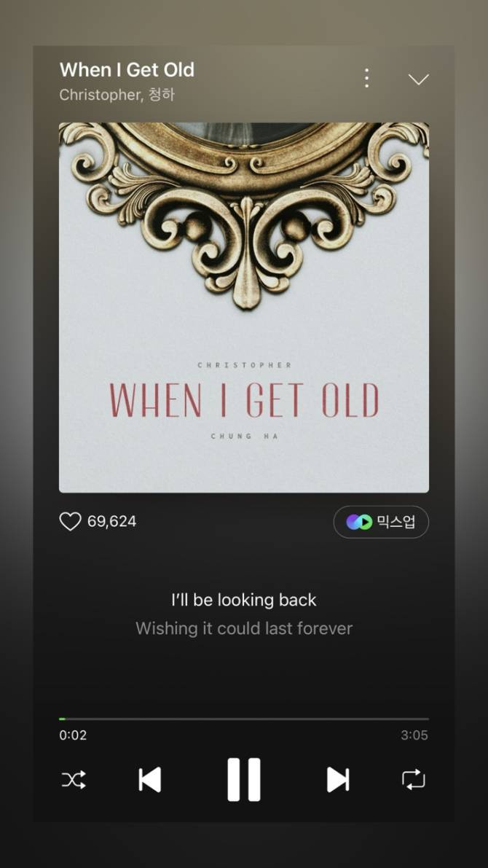Click the total duration 3:05 label
The height and width of the screenshot is (868, 488).
tap(414, 735)
